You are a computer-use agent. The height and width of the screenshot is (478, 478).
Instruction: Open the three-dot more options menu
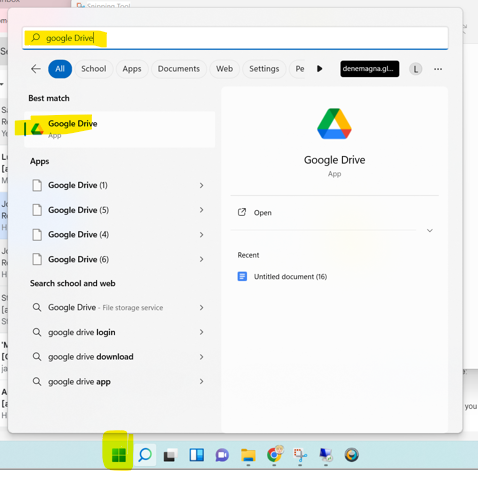coord(438,69)
